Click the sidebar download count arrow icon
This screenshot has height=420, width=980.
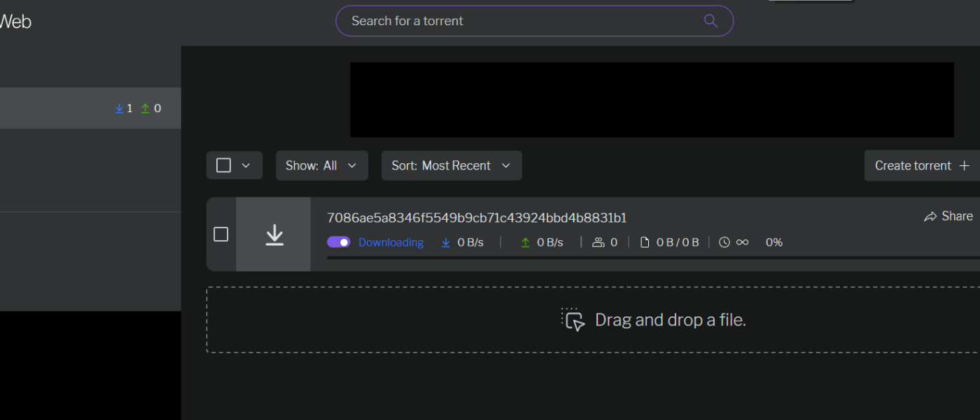click(119, 108)
